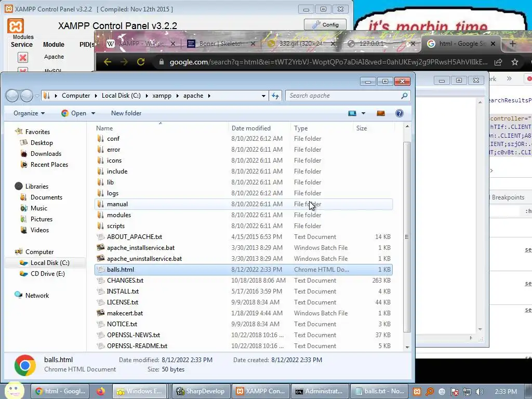Open the XAMPP Config button
The height and width of the screenshot is (399, 532).
click(x=325, y=24)
